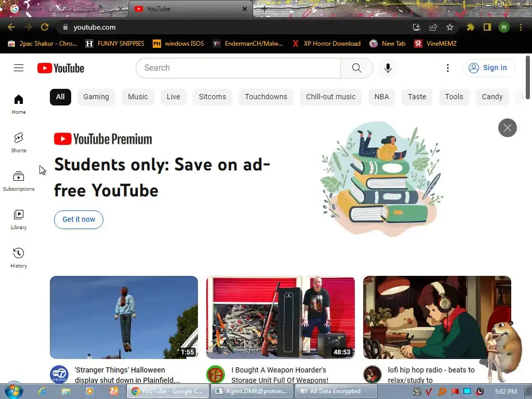Viewport: 532px width, 399px height.
Task: Select Chill-out music filter chip
Action: (331, 97)
